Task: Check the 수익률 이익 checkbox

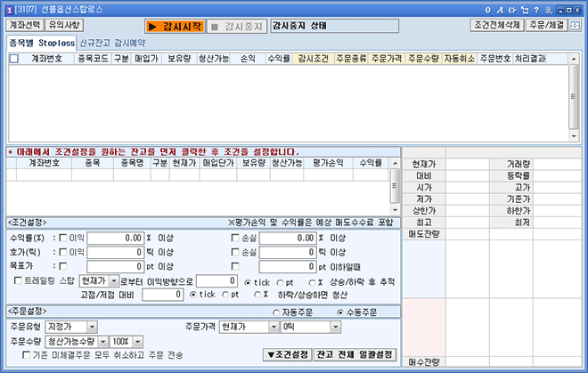Action: pos(61,239)
